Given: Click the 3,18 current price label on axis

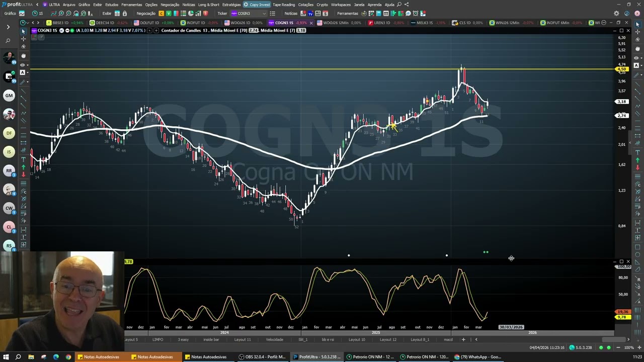Looking at the screenshot, I should pyautogui.click(x=622, y=102).
